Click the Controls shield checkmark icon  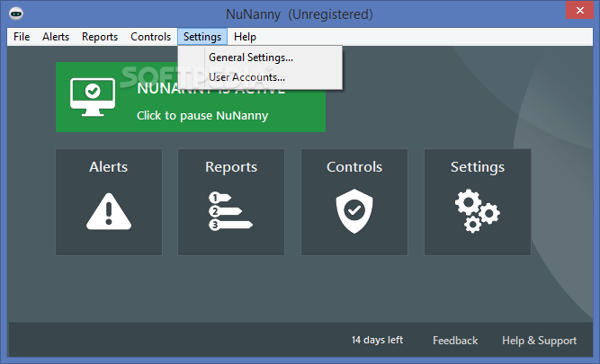tap(354, 210)
